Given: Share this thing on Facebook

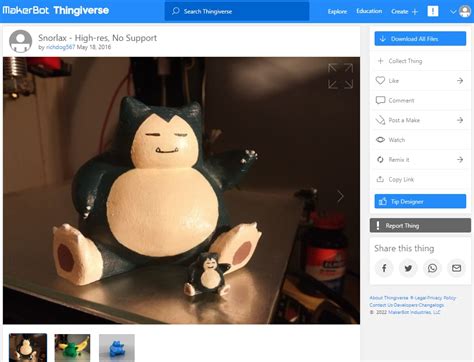Looking at the screenshot, I should tap(384, 268).
